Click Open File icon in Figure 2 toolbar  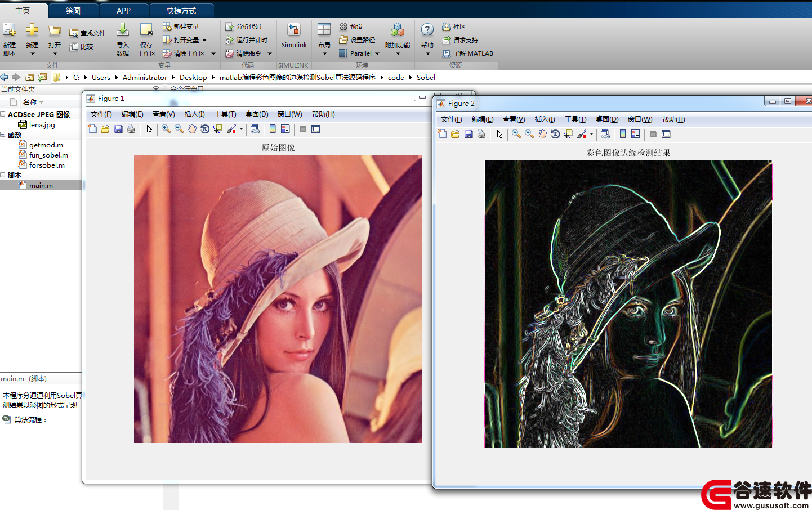point(456,134)
